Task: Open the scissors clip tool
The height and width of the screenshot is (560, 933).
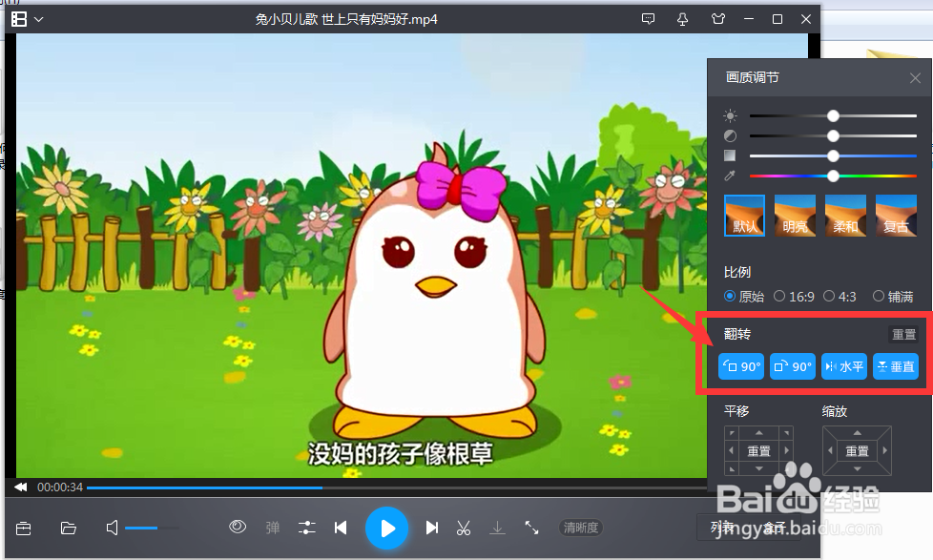Action: pos(464,528)
